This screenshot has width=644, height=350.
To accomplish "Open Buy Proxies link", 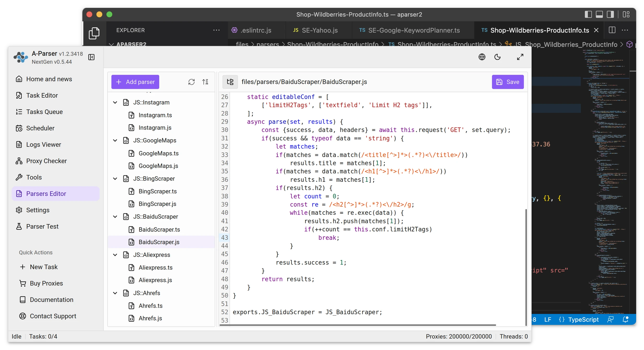I will click(41, 283).
